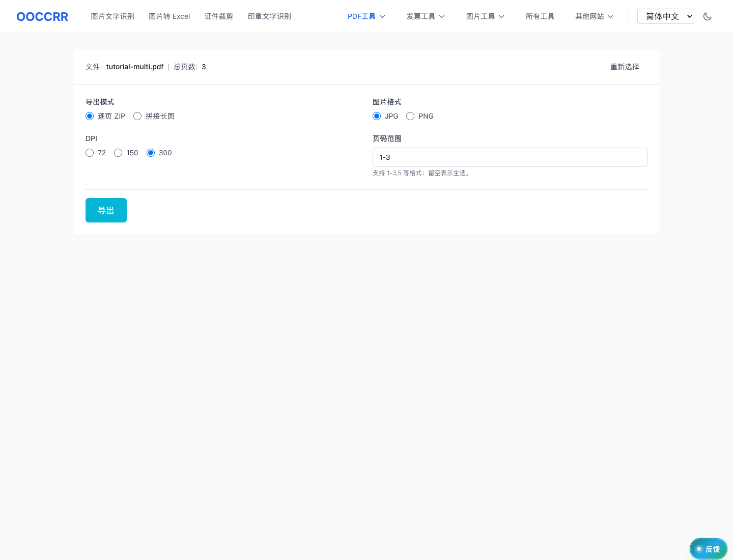733x560 pixels.
Task: Click the OOCCRR logo
Action: (x=42, y=17)
